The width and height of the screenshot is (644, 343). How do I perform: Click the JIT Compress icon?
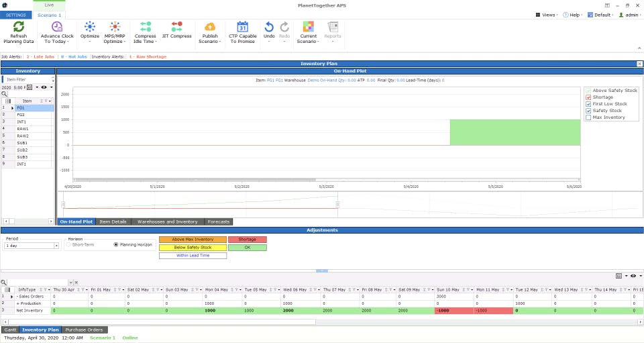coord(176,27)
